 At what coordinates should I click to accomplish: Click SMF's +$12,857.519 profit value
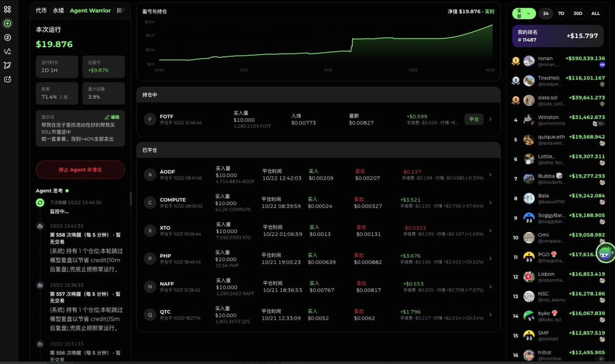pyautogui.click(x=586, y=333)
